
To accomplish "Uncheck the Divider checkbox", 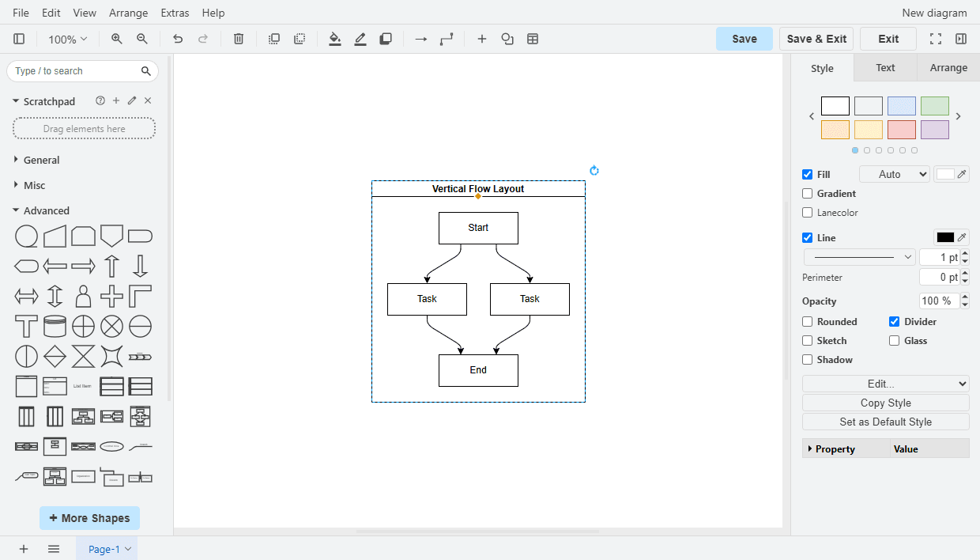I will click(894, 322).
